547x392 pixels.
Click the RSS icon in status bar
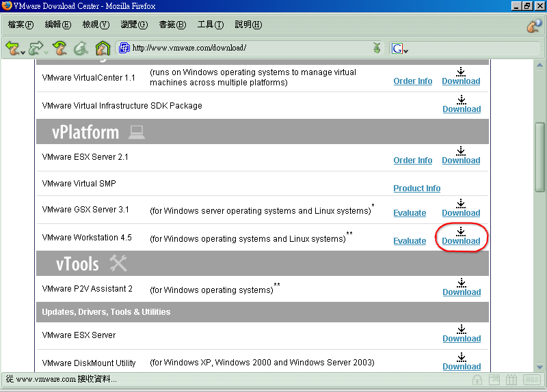click(531, 380)
